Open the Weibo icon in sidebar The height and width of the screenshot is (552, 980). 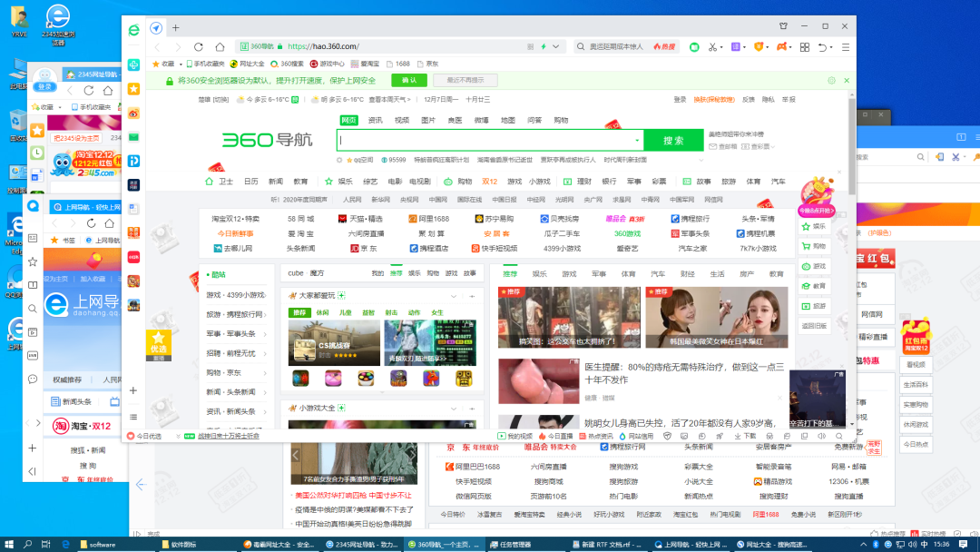[x=133, y=113]
